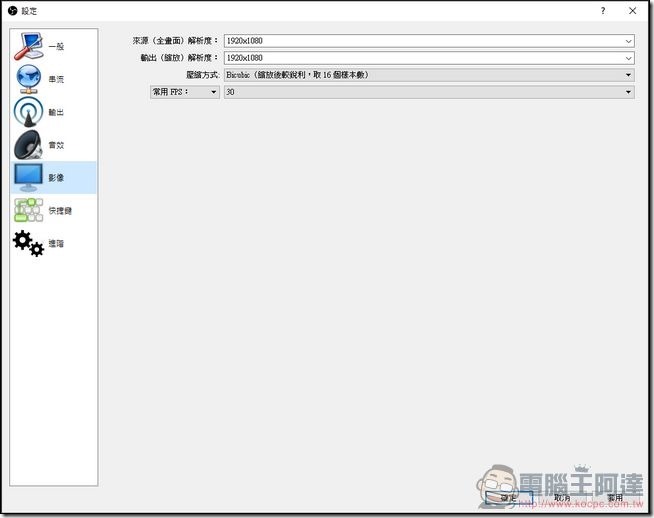Open the 常用 FPS type selector dropdown
Viewport: 654px width, 518px height.
point(184,92)
